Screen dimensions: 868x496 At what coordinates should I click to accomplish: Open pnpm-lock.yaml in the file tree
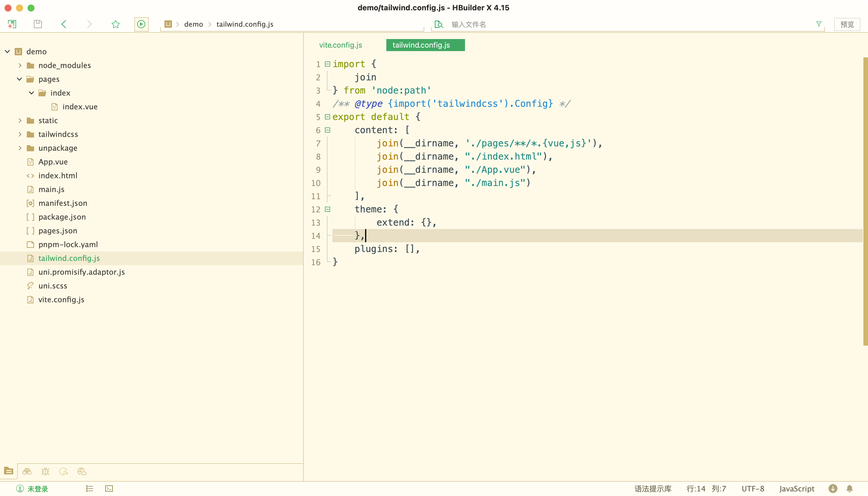pyautogui.click(x=68, y=245)
